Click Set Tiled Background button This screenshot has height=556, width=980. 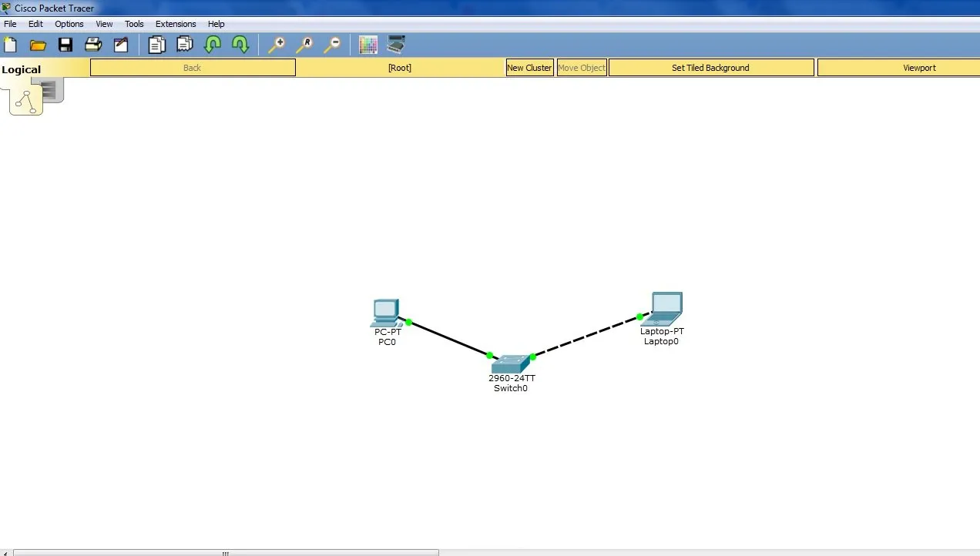tap(711, 68)
